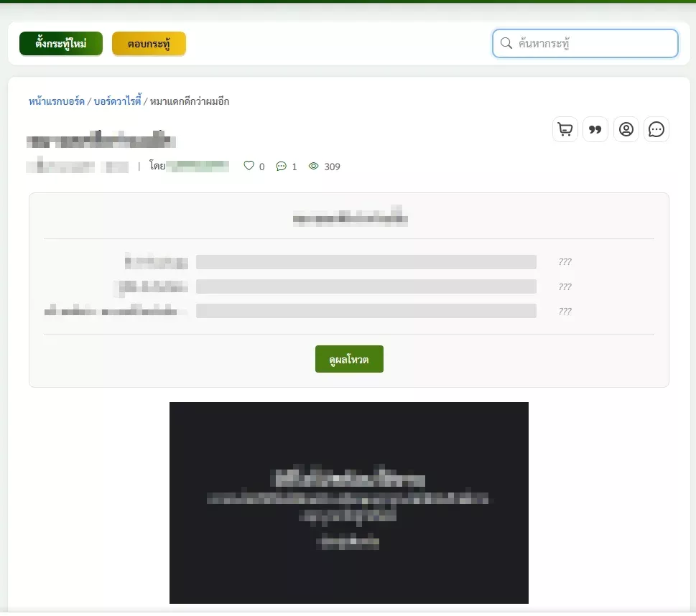Open บอร์ดวาไรตี้ breadcrumb link
The height and width of the screenshot is (616, 696).
point(118,101)
